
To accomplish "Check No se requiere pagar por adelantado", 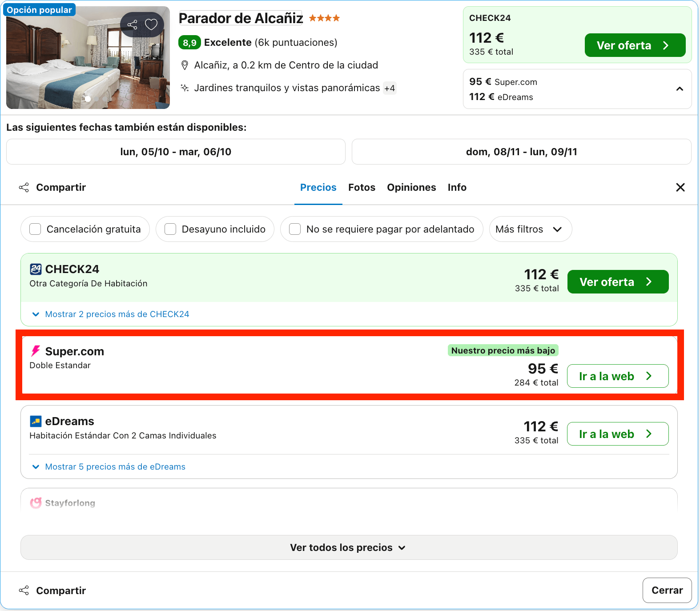I will (295, 229).
